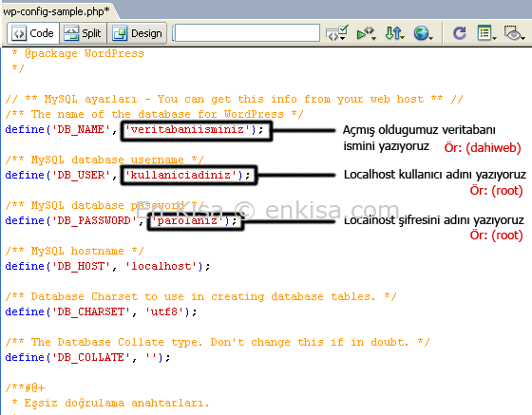Image resolution: width=532 pixels, height=415 pixels.
Task: Click the 'Database Collate type' comment
Action: 218,343
